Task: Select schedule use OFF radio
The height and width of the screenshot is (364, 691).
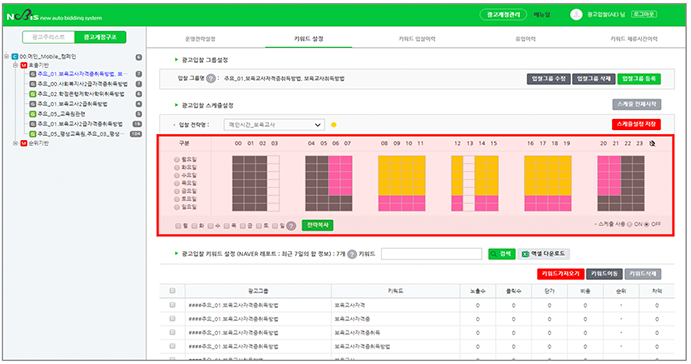Action: [x=647, y=224]
